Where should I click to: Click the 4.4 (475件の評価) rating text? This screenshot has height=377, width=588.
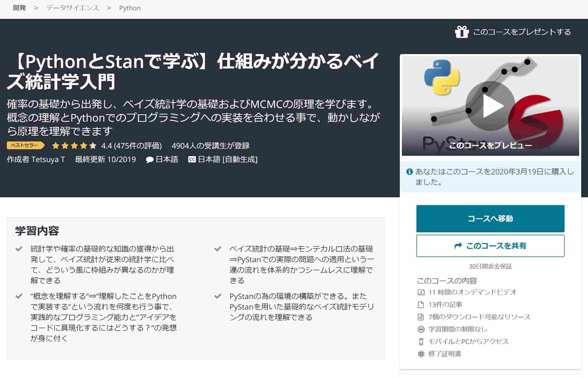(132, 145)
